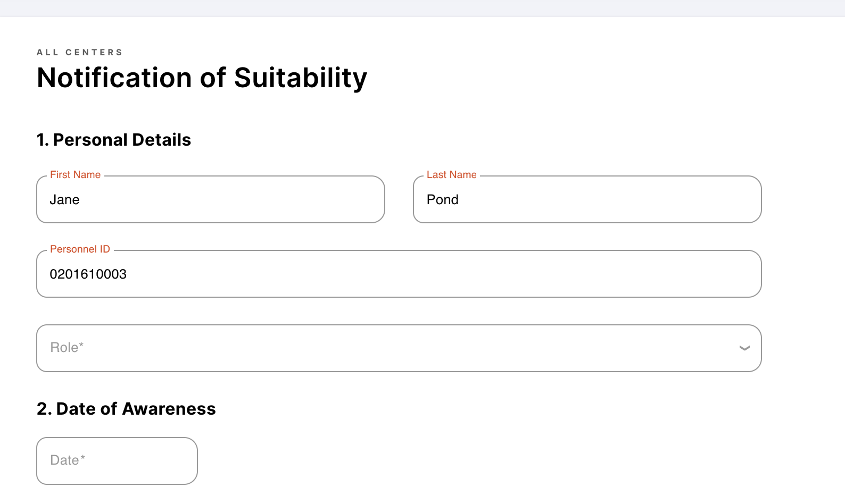Click the text "Pond" in Last Name
The width and height of the screenshot is (845, 504).
point(442,200)
